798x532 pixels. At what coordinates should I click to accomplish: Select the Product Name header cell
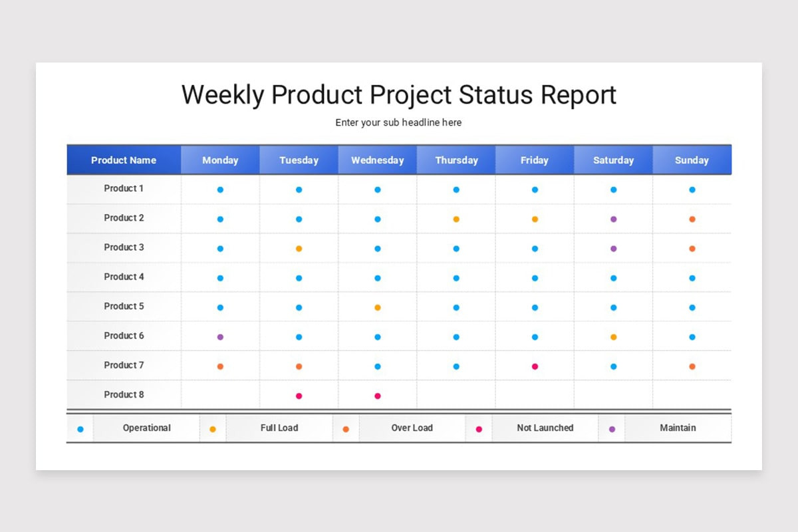tap(124, 160)
